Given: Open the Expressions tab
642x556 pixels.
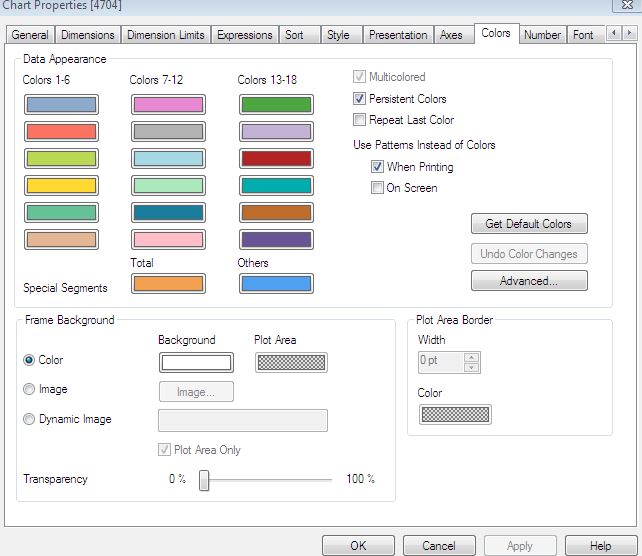Looking at the screenshot, I should 244,35.
